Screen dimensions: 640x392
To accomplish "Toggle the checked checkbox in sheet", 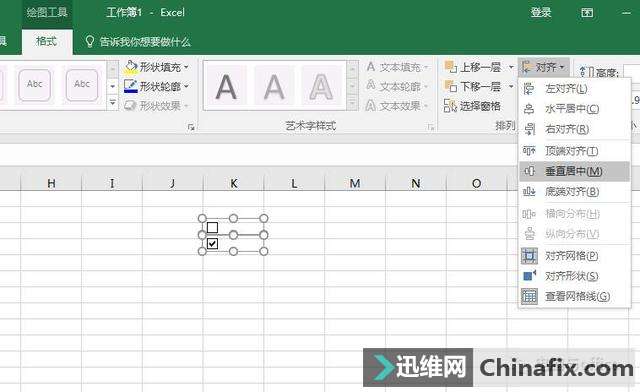I will [x=212, y=244].
